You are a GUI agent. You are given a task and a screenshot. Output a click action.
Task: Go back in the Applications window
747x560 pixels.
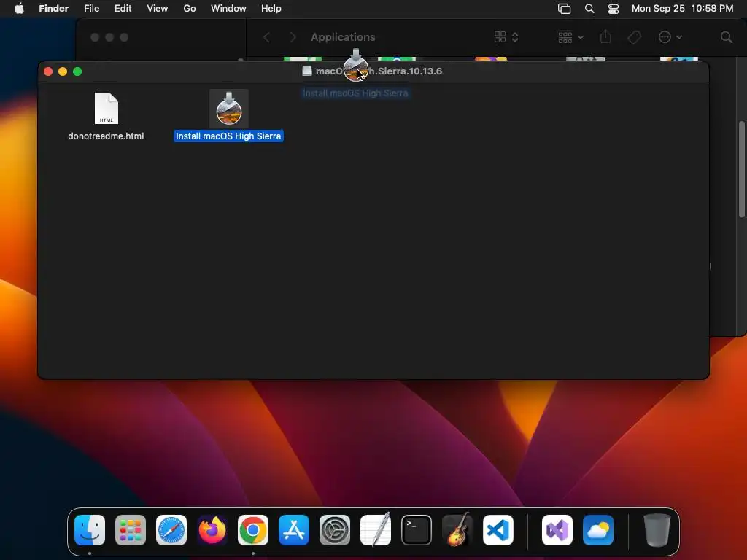point(267,37)
